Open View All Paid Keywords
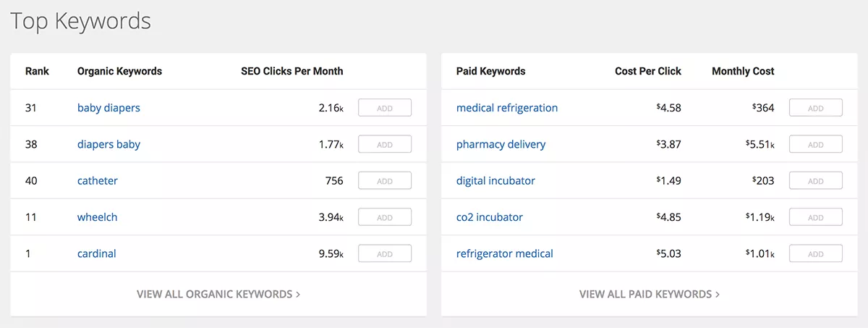Viewport: 868px width, 328px height. [x=649, y=294]
